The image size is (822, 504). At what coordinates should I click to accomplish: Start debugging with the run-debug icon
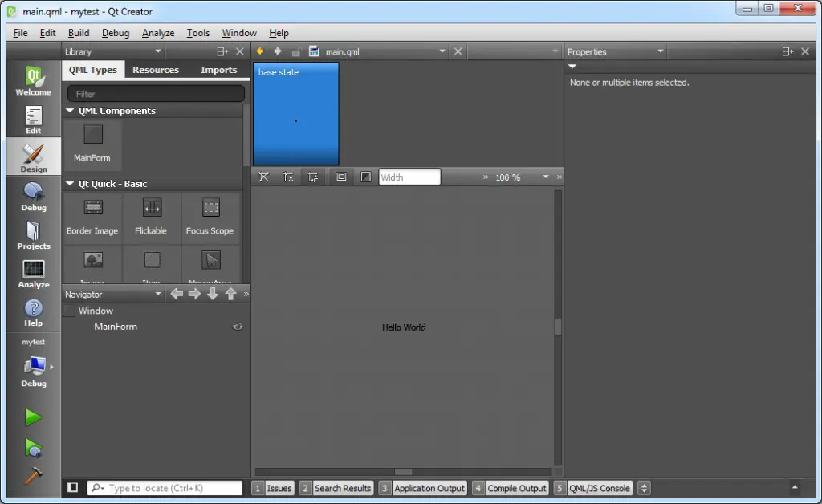click(33, 447)
